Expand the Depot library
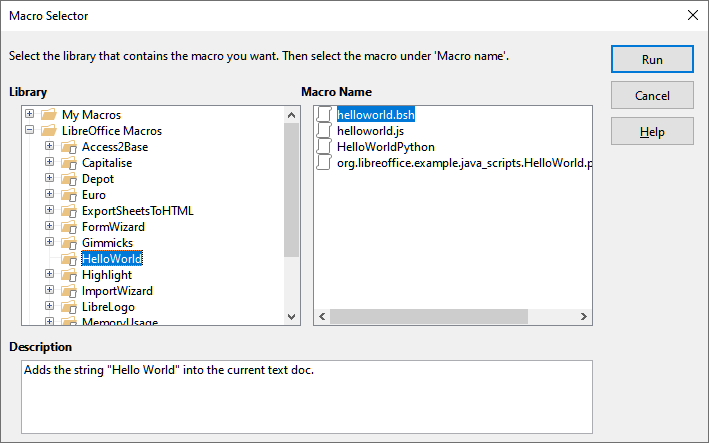Screen dimensions: 709x443 click(x=49, y=178)
